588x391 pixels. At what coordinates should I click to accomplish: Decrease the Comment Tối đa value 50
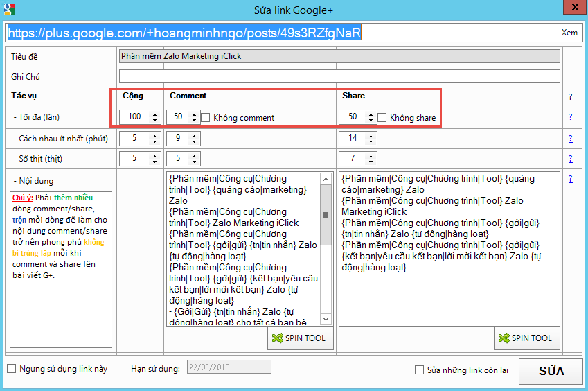point(194,120)
